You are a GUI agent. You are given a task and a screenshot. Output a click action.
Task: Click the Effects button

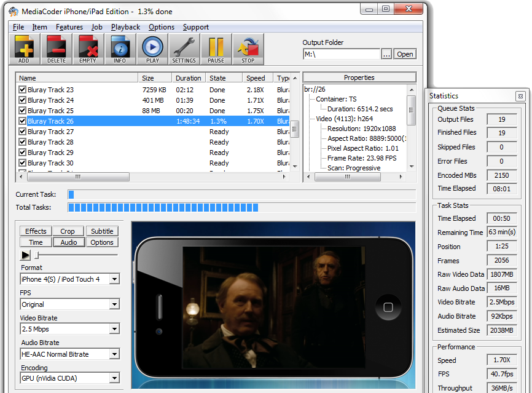tap(36, 231)
